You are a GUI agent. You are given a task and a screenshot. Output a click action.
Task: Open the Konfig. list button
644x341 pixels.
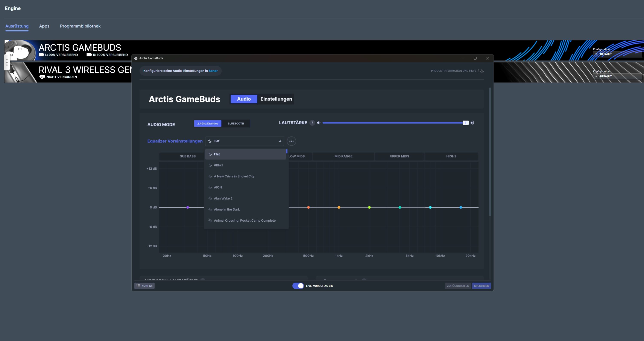(x=144, y=286)
